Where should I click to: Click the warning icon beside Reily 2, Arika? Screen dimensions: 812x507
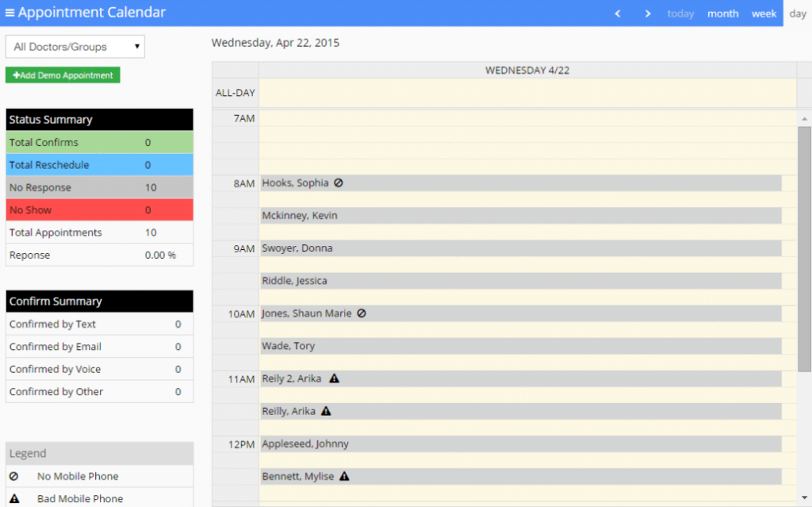pyautogui.click(x=335, y=378)
